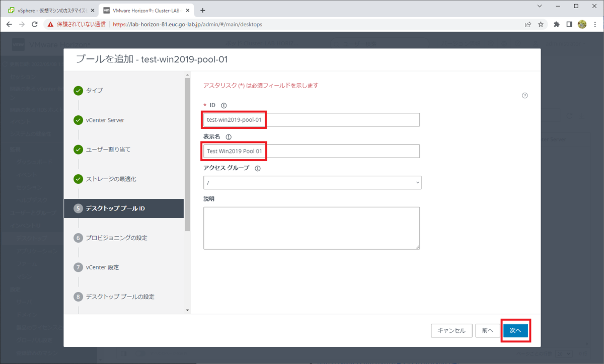
Task: Go to the ストレージの最適化 wizard step
Action: (111, 179)
